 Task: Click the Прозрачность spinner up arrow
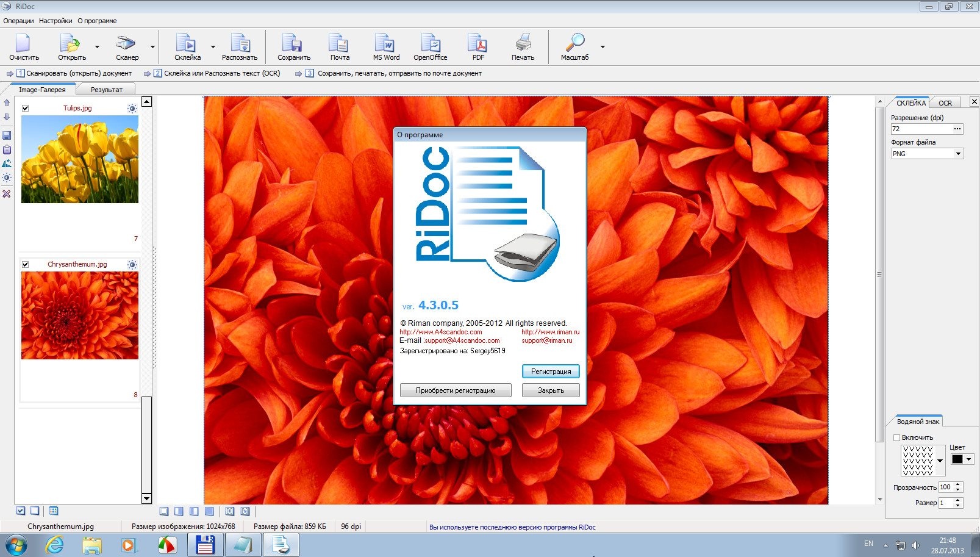tap(958, 485)
